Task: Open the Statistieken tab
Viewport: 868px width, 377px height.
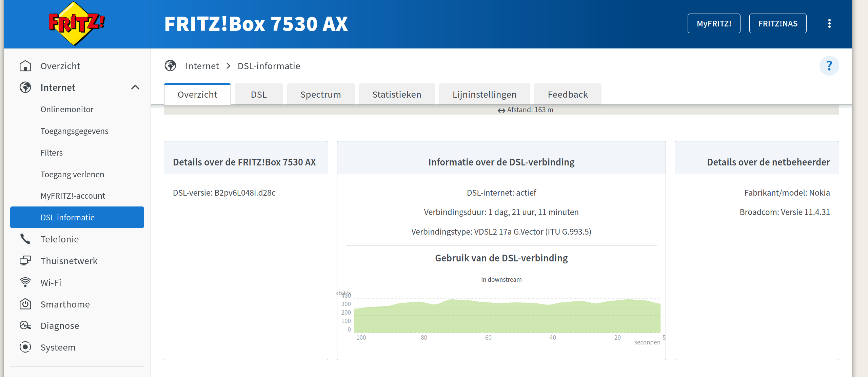Action: [396, 95]
